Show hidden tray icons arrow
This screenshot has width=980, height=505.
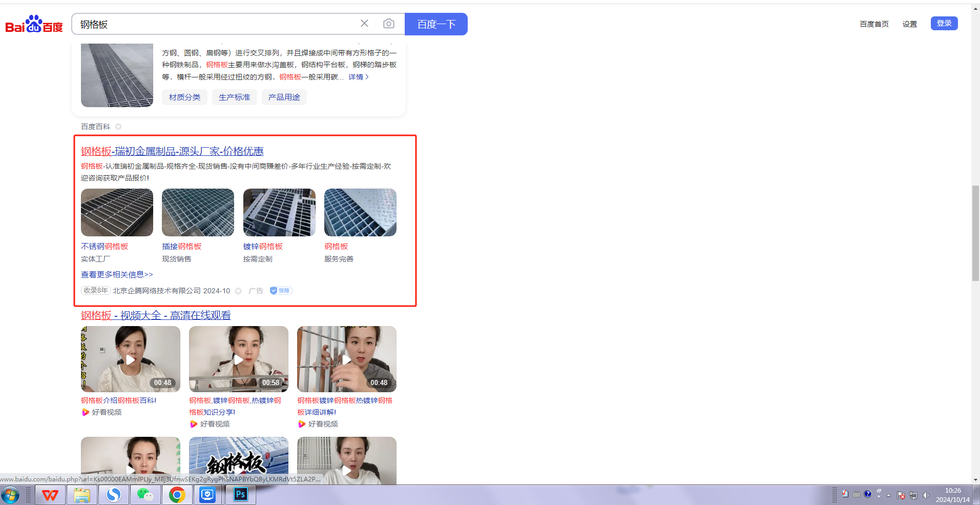889,495
